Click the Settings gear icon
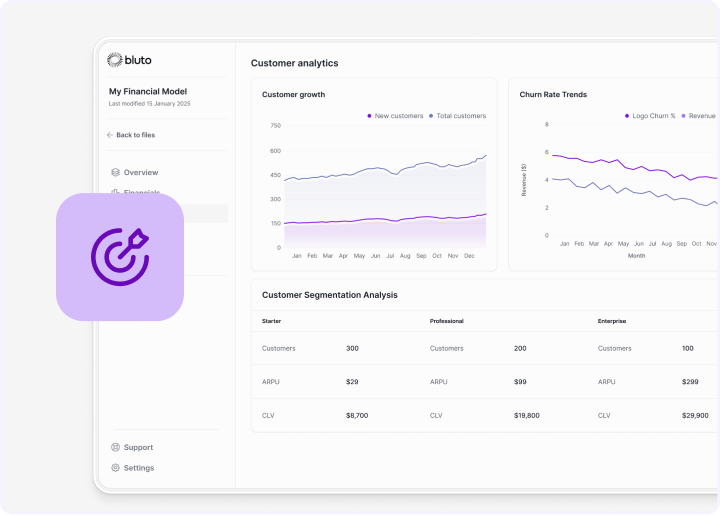This screenshot has width=720, height=515. [116, 468]
